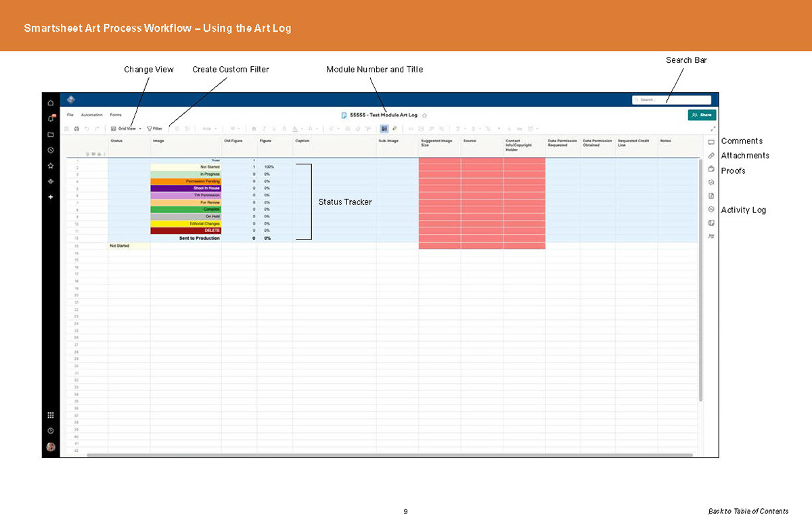Click Back to Table of Contents link
812x525 pixels.
[x=748, y=511]
